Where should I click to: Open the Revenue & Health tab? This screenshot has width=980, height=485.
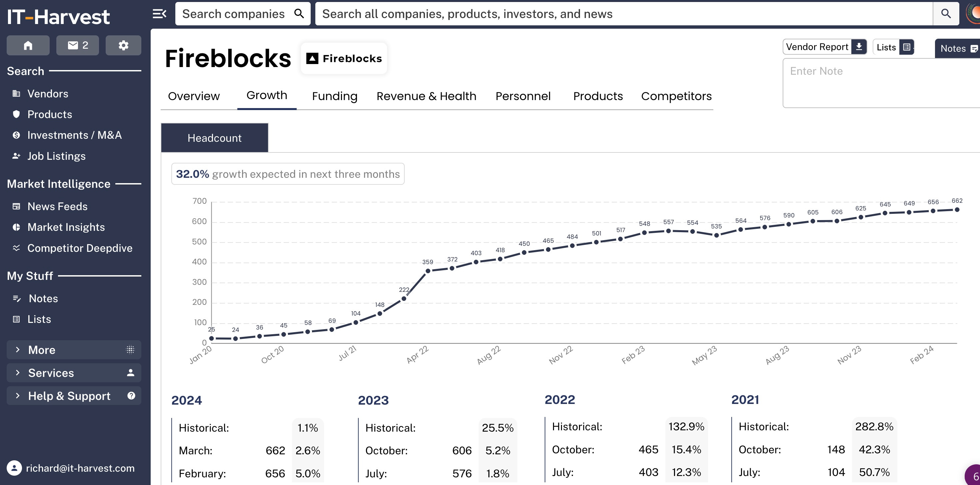pos(426,96)
